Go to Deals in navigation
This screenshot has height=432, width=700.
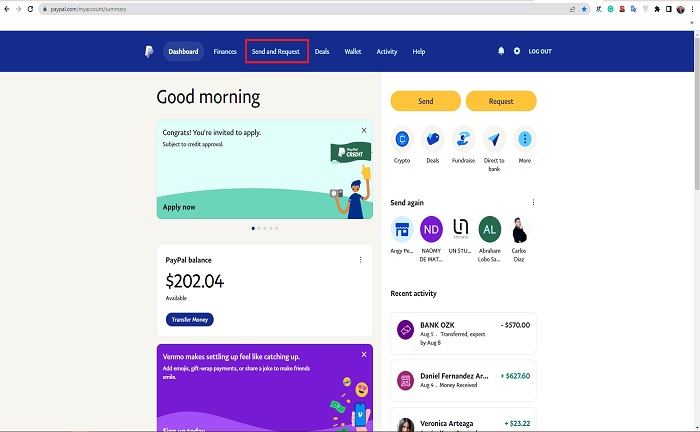[x=322, y=51]
